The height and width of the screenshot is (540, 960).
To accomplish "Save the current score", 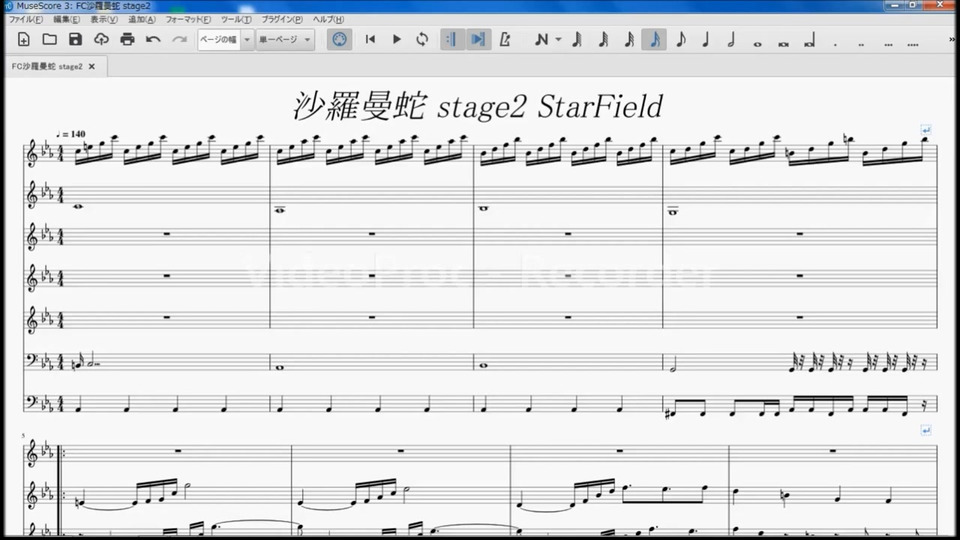I will (75, 40).
